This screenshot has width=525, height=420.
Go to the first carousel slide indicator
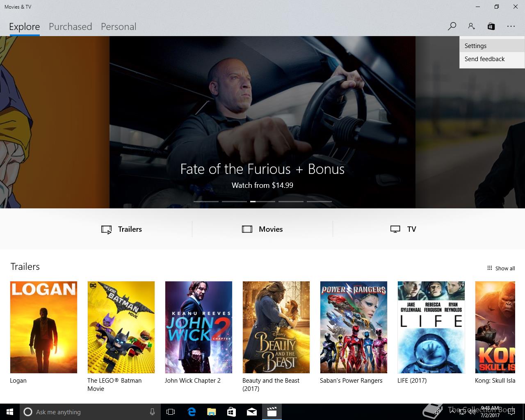(206, 201)
